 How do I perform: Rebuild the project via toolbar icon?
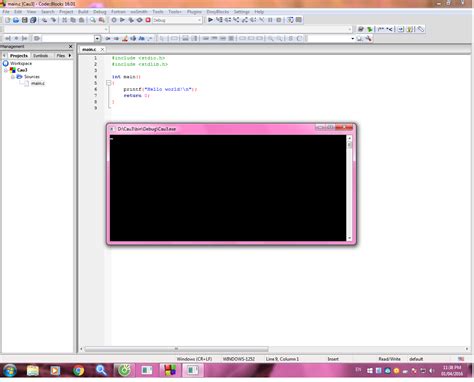[x=139, y=20]
